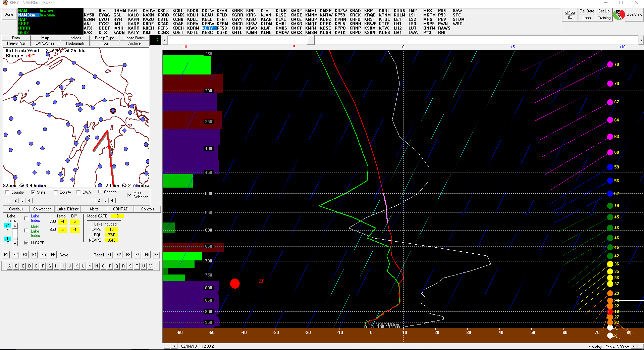The image size is (644, 350).
Task: Click the F1 button next to Save
Action: pos(6,255)
